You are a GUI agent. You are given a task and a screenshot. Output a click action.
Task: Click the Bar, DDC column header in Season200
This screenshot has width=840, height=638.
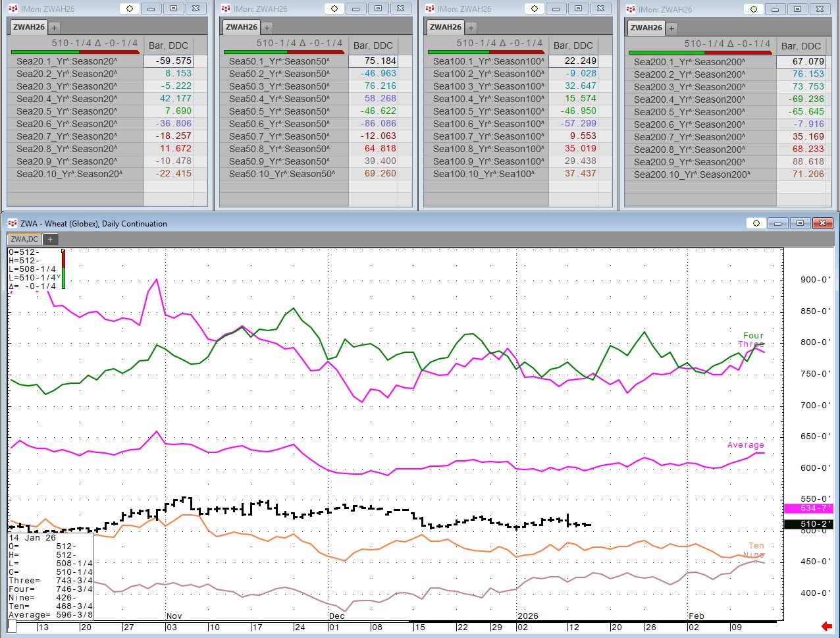[x=801, y=46]
